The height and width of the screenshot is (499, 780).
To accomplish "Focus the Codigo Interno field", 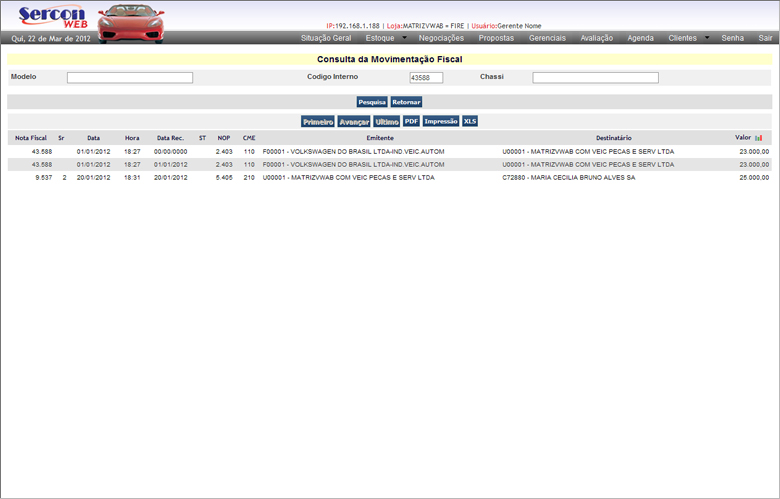I will click(x=426, y=78).
